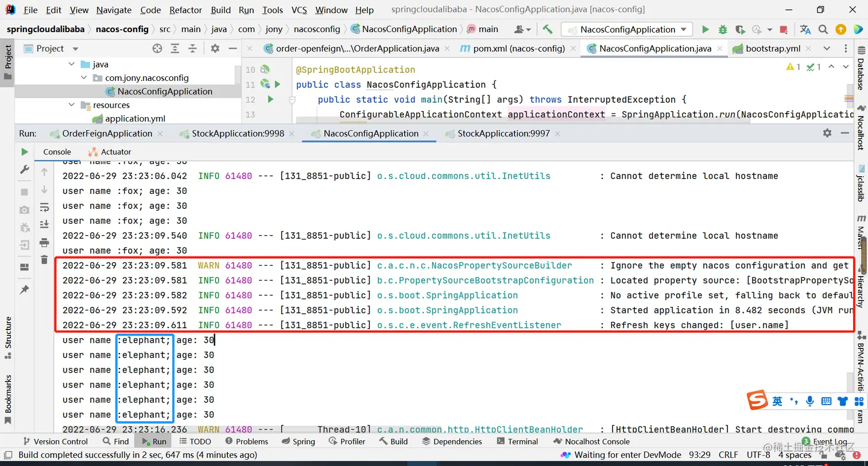The height and width of the screenshot is (466, 868).
Task: Click Expand All in Project panel header
Action: (176, 49)
